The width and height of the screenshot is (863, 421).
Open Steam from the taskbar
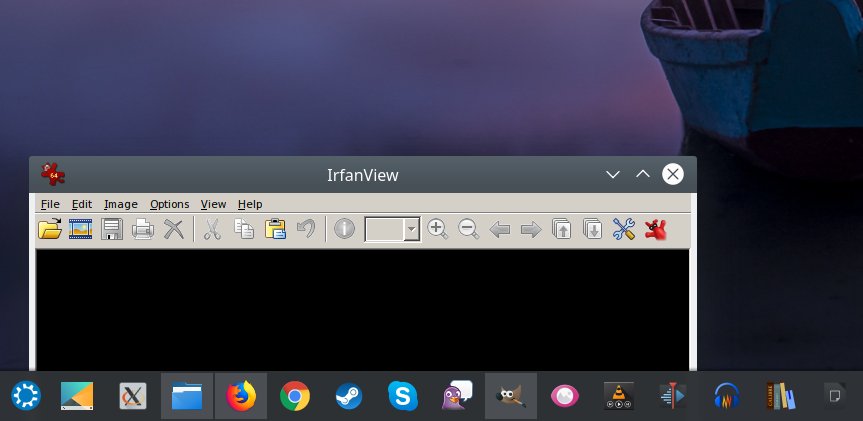349,396
